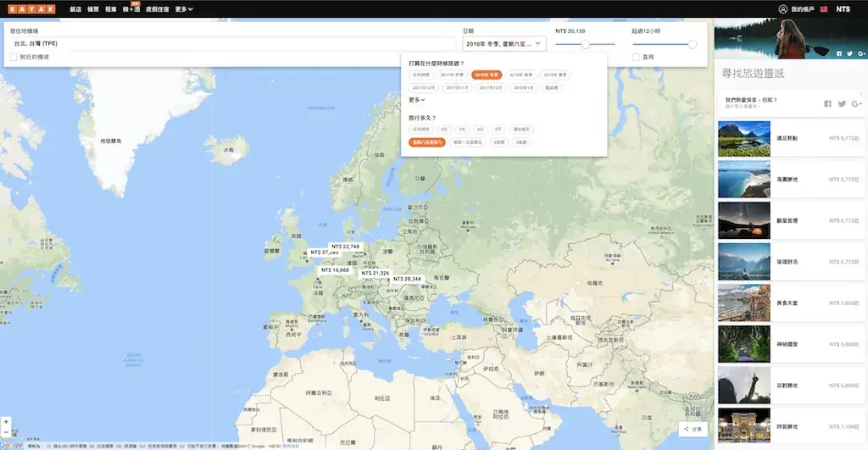
Task: Select the 2018年1月 chip
Action: (x=523, y=87)
